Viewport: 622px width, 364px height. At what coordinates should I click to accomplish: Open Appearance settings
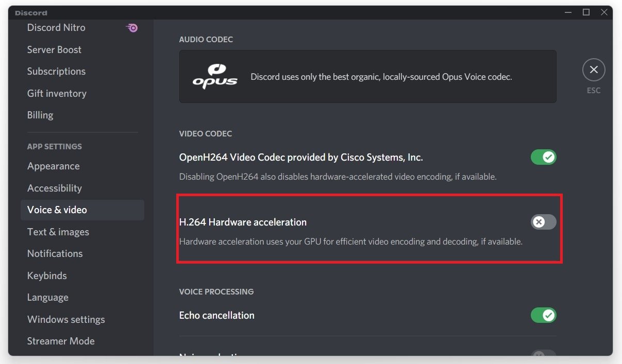pos(54,166)
